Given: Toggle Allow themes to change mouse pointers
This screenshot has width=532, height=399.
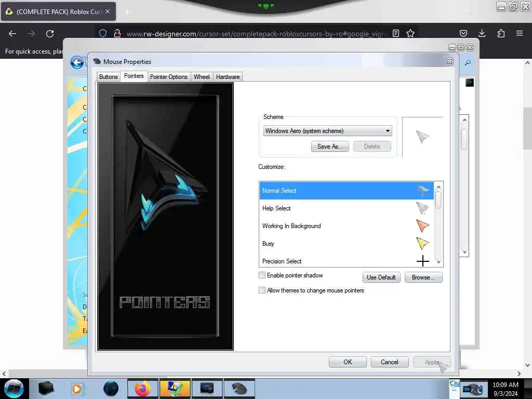Looking at the screenshot, I should pyautogui.click(x=262, y=290).
